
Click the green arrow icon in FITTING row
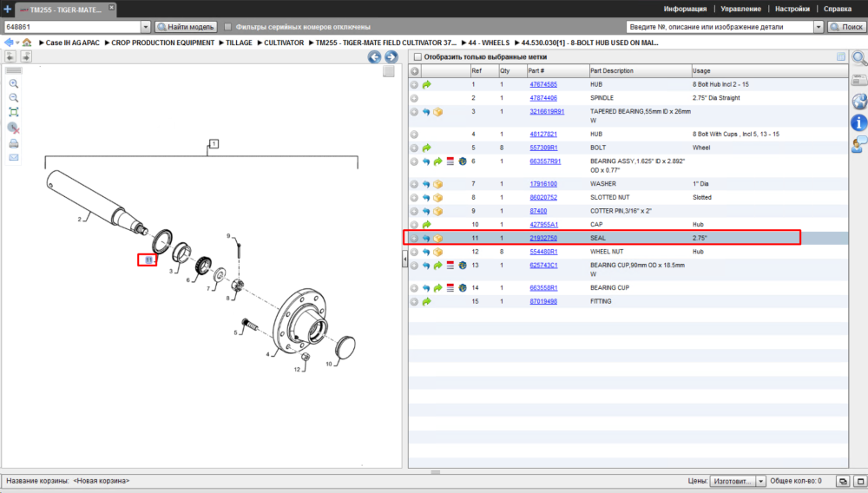point(426,301)
